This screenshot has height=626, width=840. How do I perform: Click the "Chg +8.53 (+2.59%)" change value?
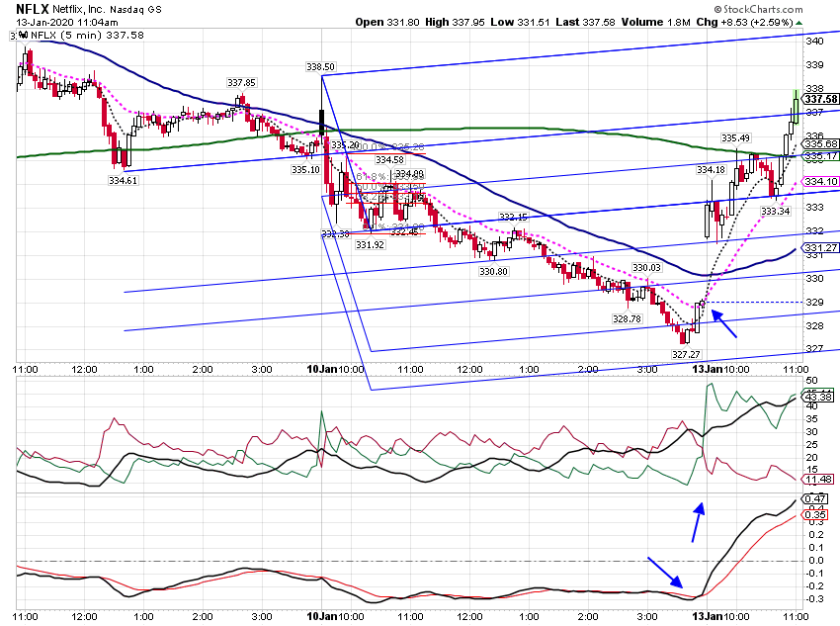click(745, 22)
